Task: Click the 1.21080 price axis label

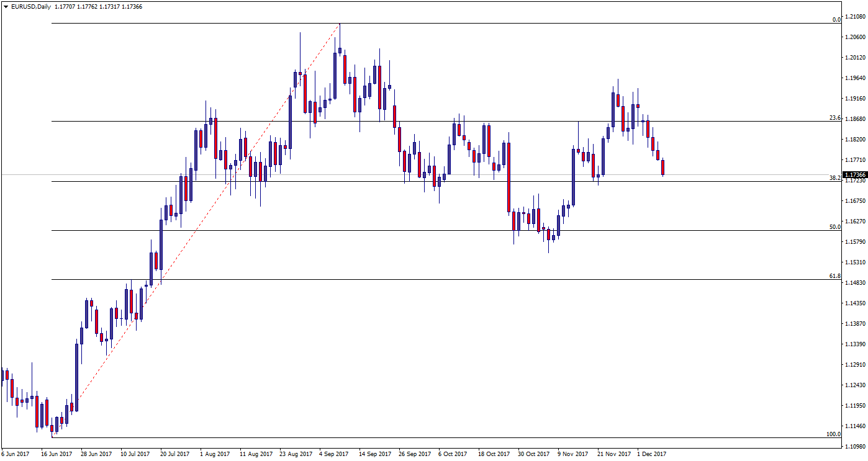Action: pyautogui.click(x=854, y=17)
